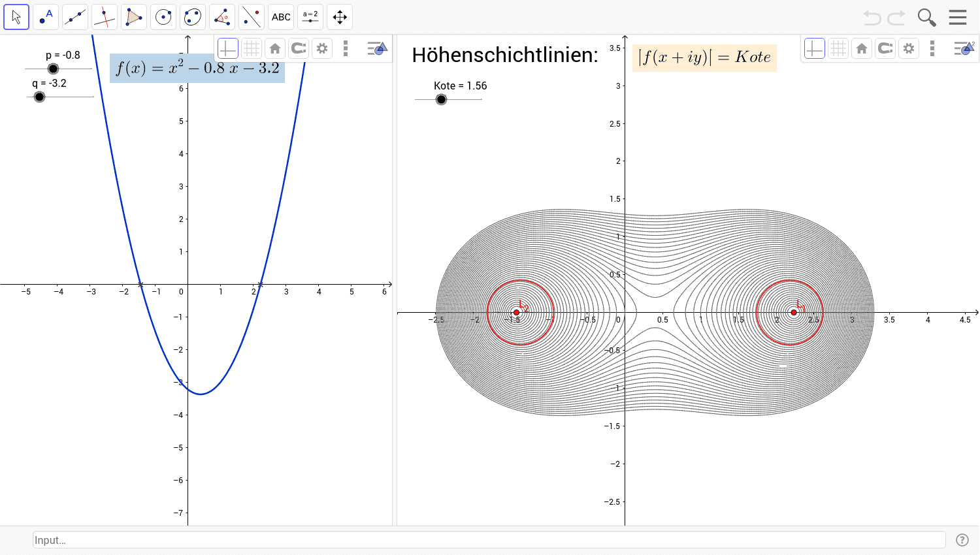Select the Höhenschichtlinien heading text
This screenshot has height=555, width=980.
pos(505,55)
